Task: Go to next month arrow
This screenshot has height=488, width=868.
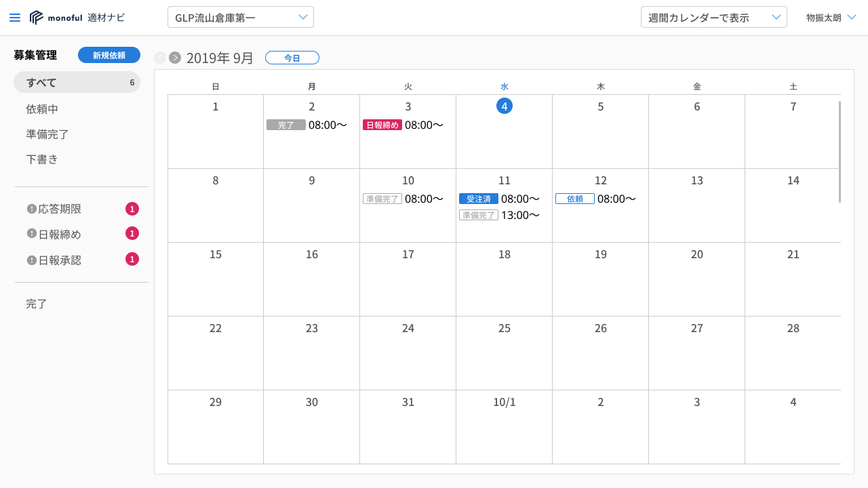Action: click(175, 58)
